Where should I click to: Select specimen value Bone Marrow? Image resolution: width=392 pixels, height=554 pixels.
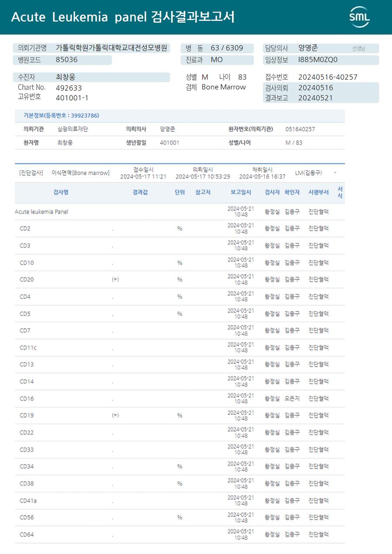pos(224,87)
